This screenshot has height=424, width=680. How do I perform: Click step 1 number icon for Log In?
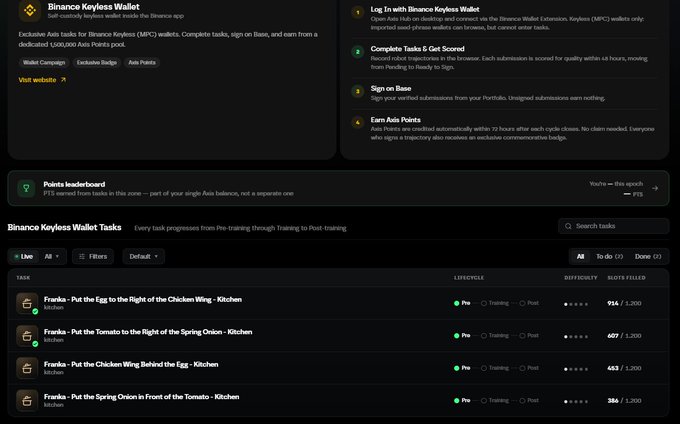coord(358,12)
